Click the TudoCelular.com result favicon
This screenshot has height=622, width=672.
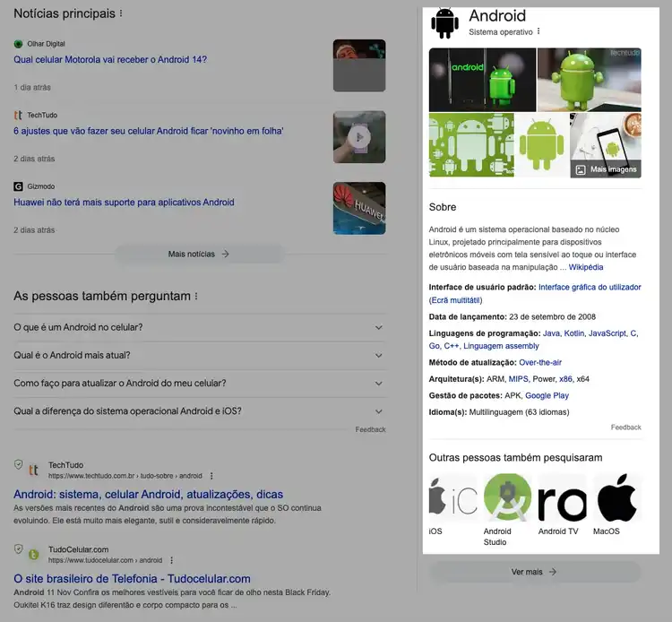pyautogui.click(x=34, y=555)
